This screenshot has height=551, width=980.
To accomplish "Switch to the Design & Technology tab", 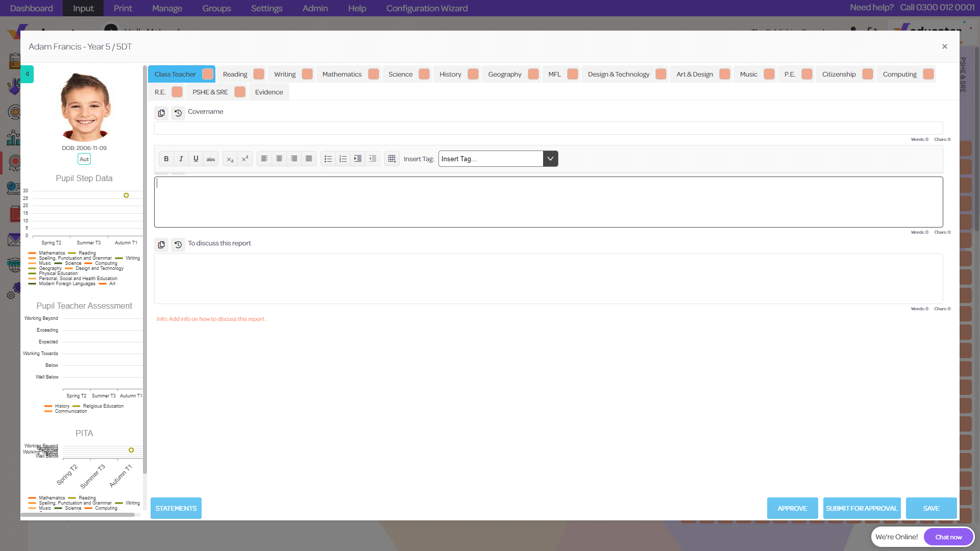I will [x=619, y=74].
